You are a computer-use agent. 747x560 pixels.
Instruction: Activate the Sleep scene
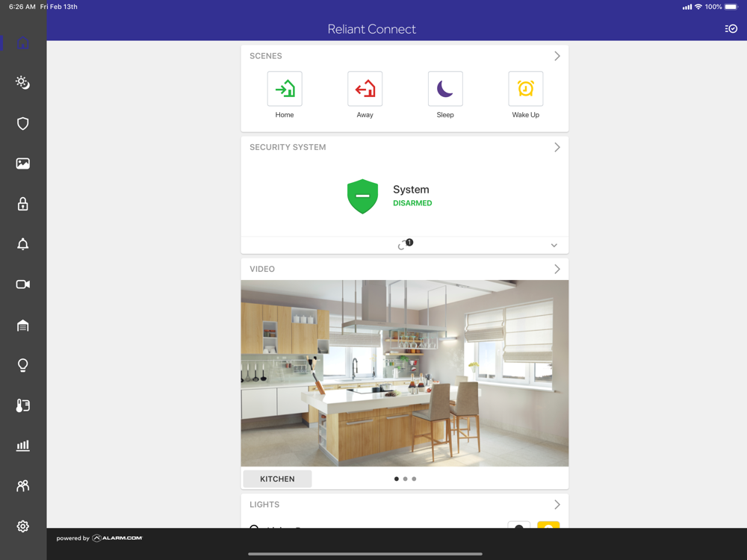pos(445,89)
